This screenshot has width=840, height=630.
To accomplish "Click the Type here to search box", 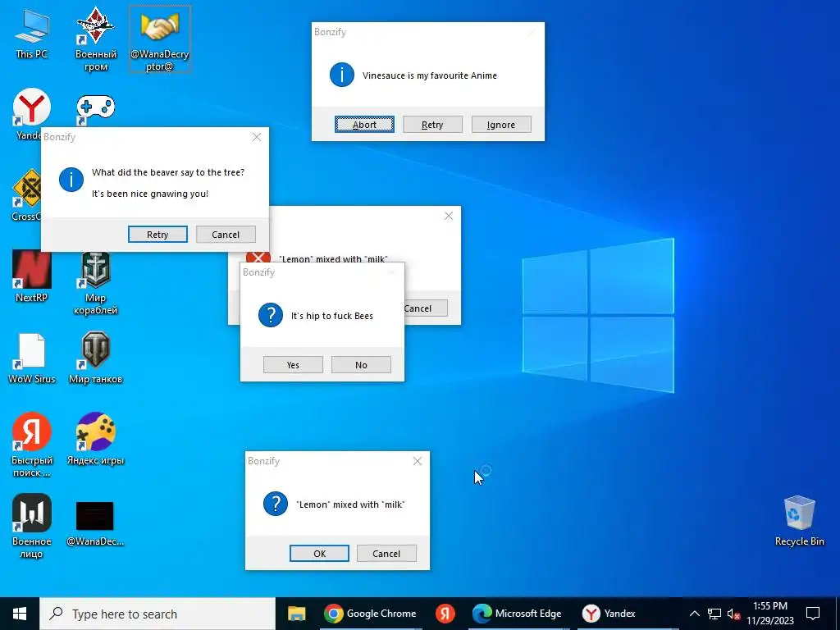I will [157, 614].
